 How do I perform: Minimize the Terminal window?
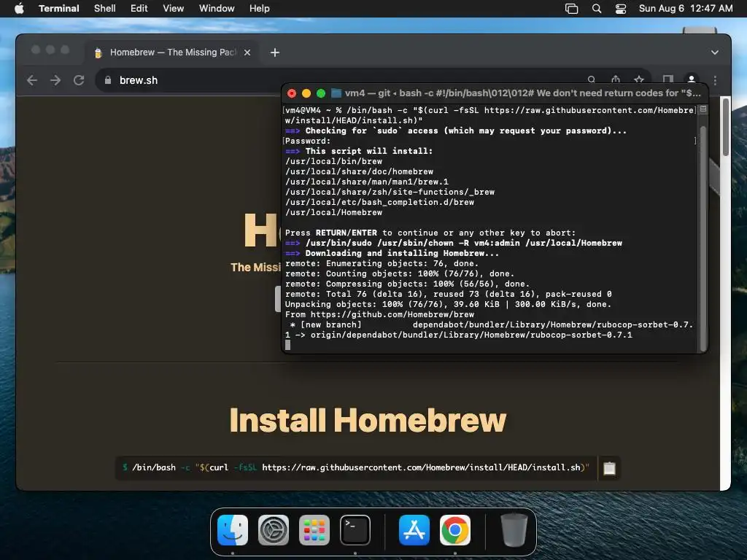306,93
